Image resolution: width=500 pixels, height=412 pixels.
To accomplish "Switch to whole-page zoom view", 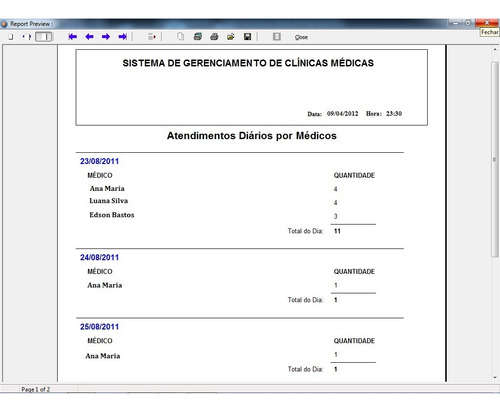I will click(11, 37).
